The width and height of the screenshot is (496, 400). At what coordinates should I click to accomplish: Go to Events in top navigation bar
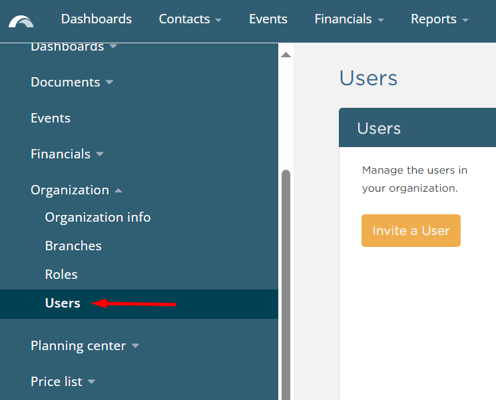pyautogui.click(x=268, y=19)
